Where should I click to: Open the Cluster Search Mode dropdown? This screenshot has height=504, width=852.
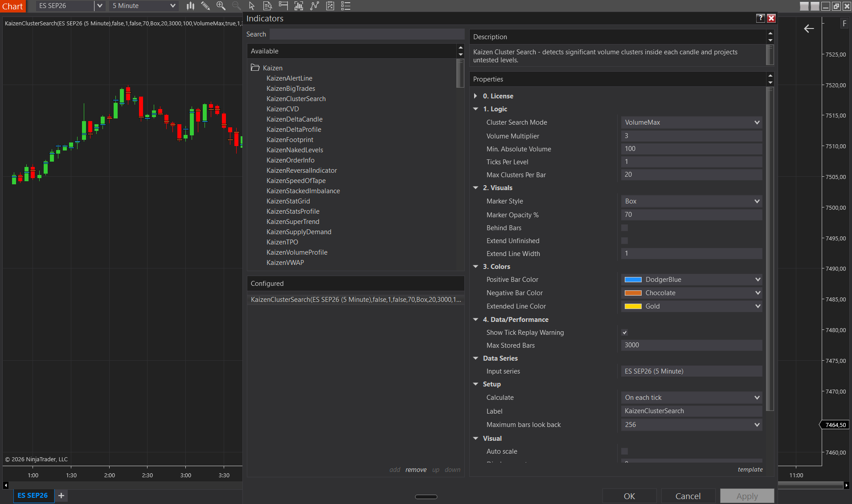click(692, 122)
